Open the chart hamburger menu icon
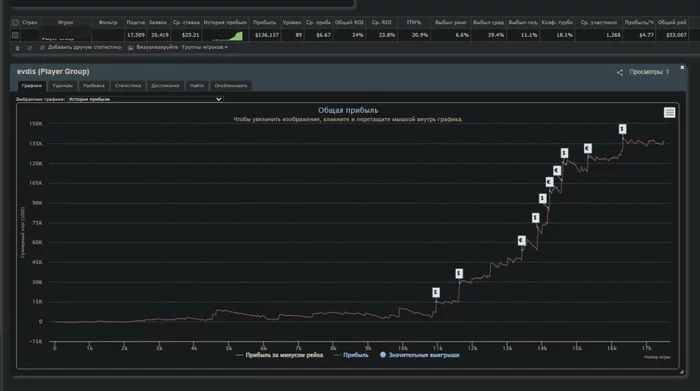Viewport: 700px width, 391px height. point(669,112)
